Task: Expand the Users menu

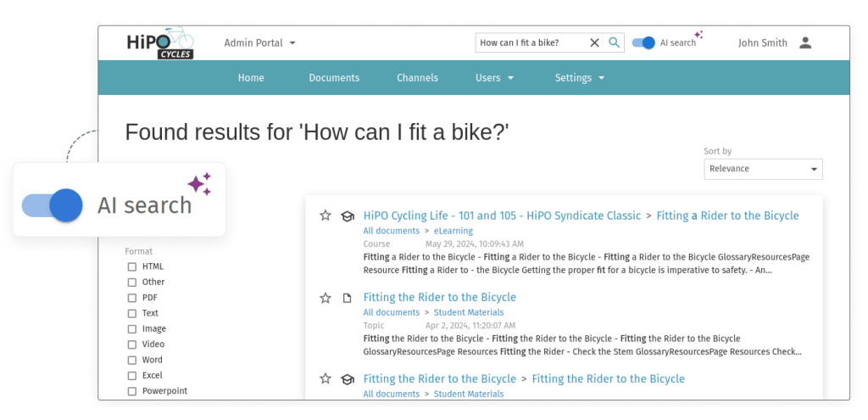Action: tap(494, 78)
